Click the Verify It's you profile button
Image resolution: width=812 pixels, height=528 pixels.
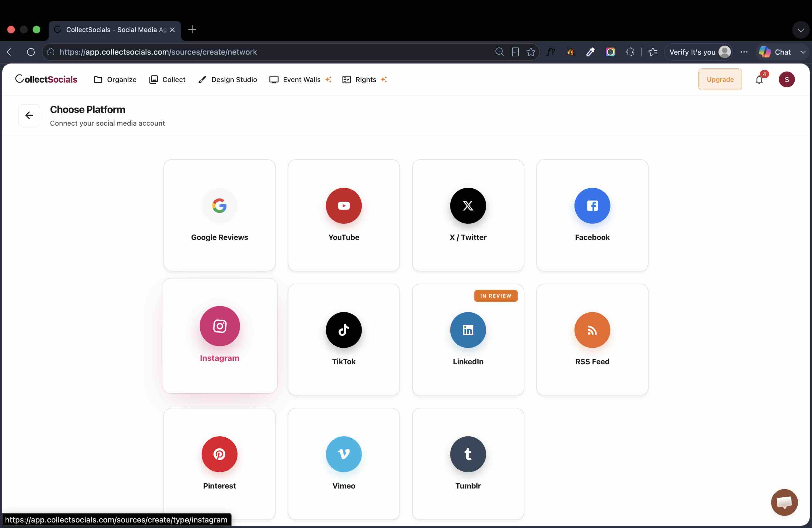(698, 52)
